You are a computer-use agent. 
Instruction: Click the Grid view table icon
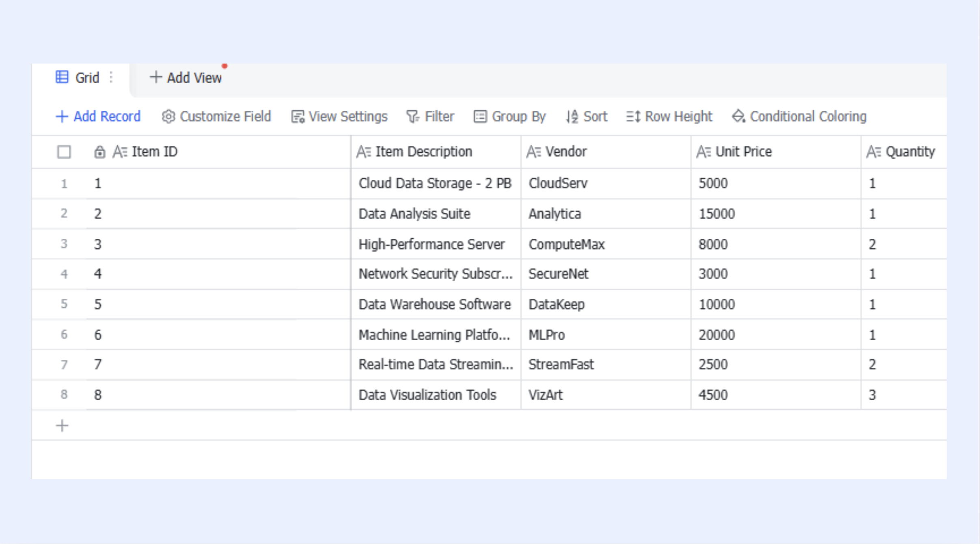[62, 77]
